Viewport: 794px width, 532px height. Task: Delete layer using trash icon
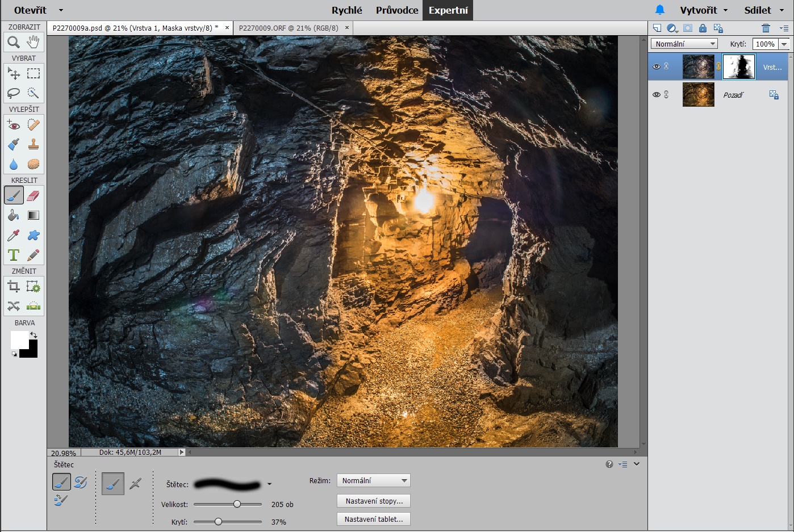pos(766,28)
